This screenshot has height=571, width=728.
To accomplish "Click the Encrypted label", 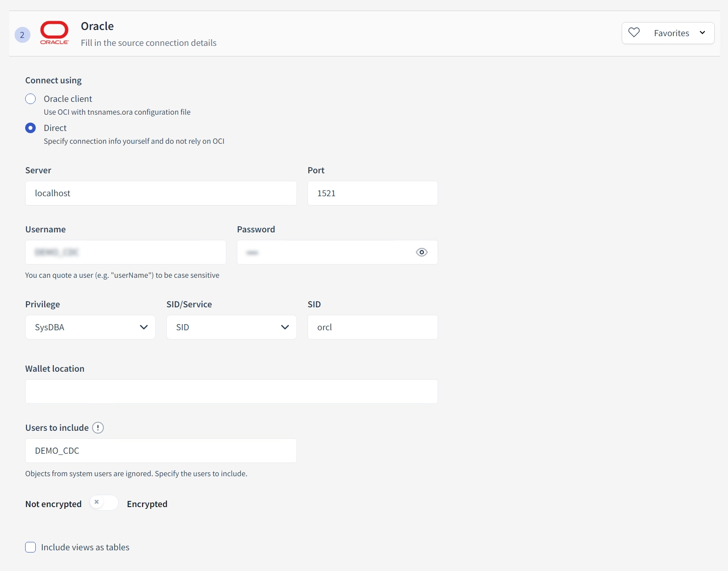I will click(147, 504).
